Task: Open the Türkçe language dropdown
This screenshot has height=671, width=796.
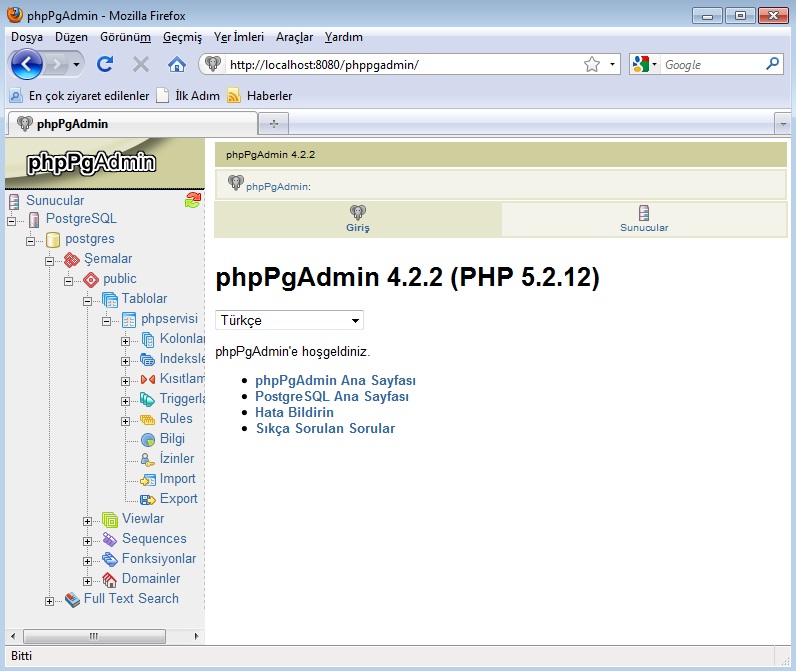Action: [289, 320]
